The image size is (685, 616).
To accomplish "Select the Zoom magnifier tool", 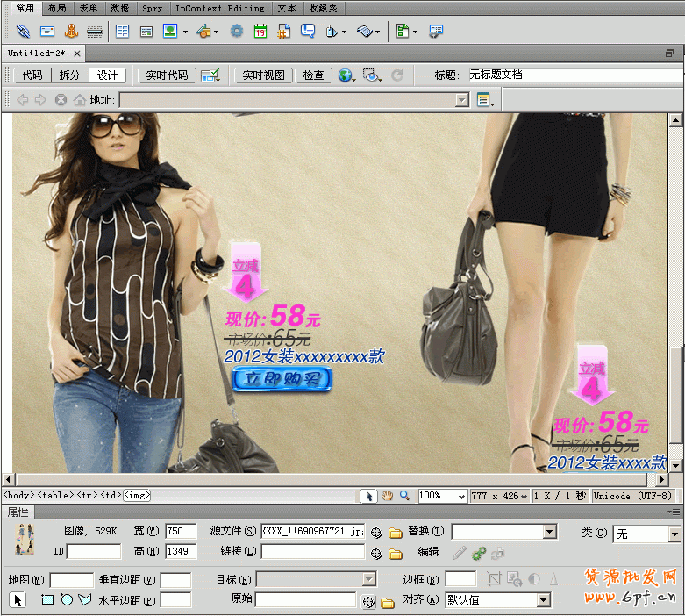I will click(x=404, y=496).
